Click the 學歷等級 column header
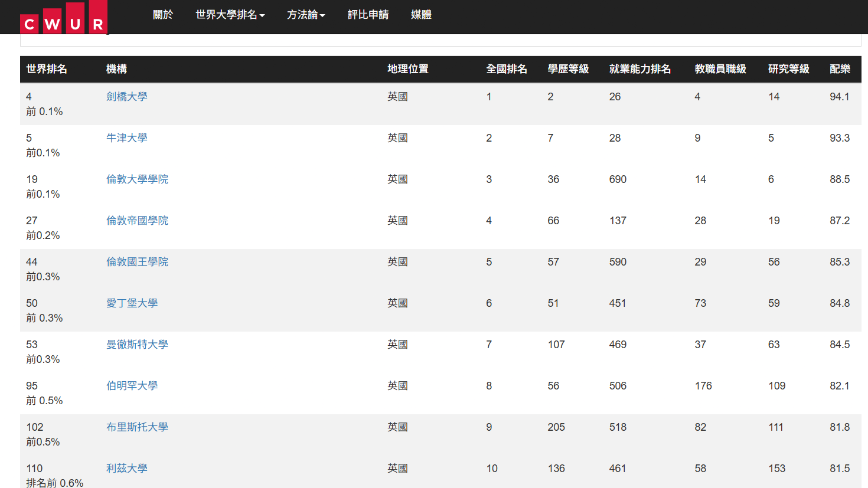This screenshot has width=868, height=488. (x=568, y=69)
